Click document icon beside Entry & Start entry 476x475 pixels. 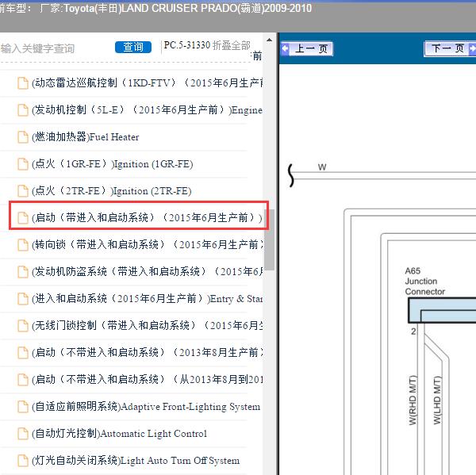[x=22, y=299]
